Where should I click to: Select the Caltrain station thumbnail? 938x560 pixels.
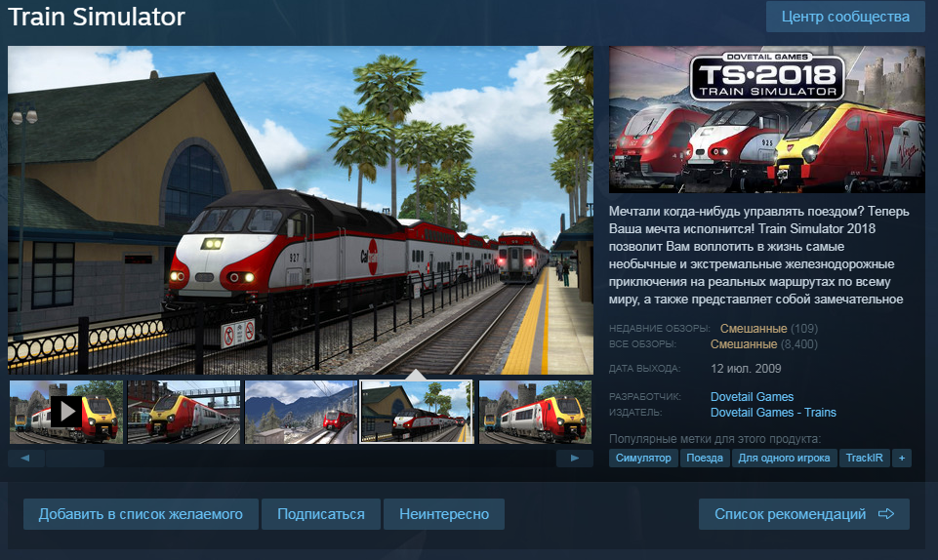[417, 412]
